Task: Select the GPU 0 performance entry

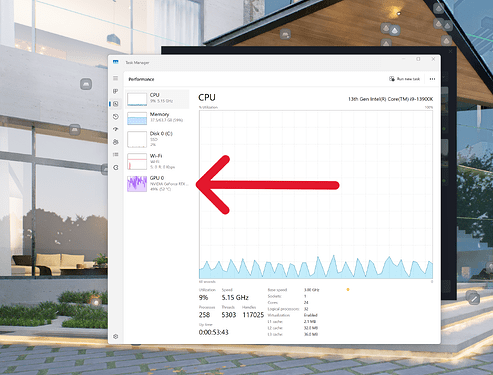Action: tap(157, 184)
